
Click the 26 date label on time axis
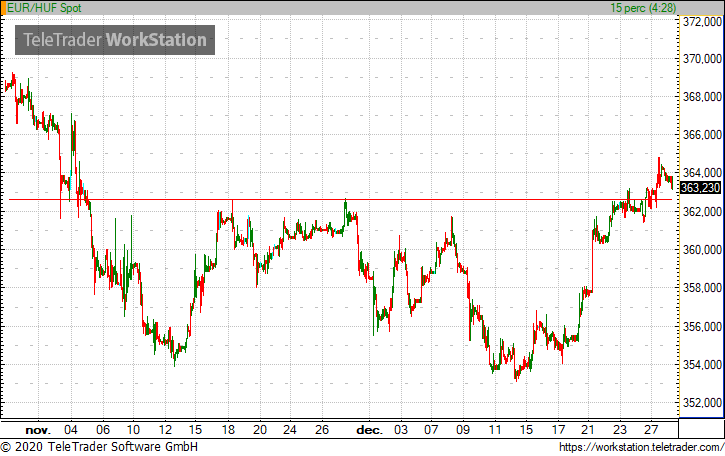pyautogui.click(x=322, y=430)
